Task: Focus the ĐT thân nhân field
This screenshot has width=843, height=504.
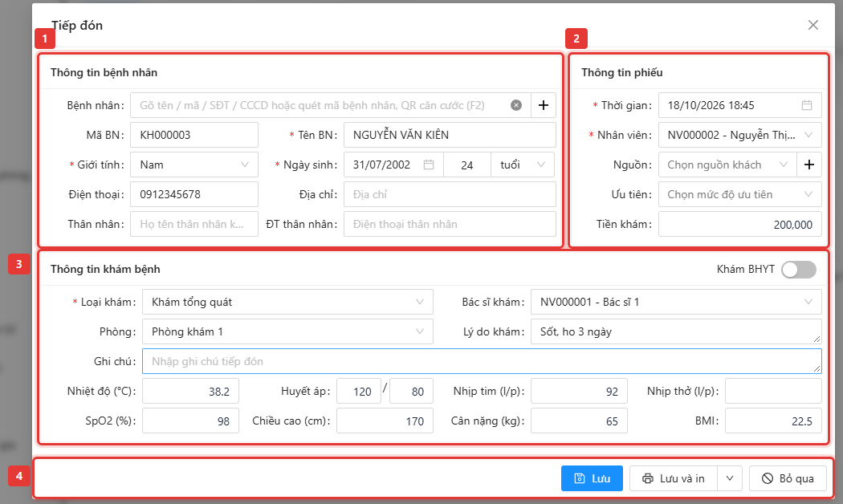Action: tap(450, 224)
